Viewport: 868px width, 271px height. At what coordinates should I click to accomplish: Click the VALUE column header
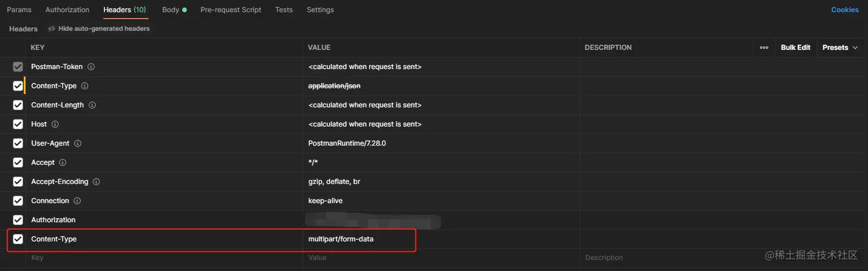[x=319, y=48]
